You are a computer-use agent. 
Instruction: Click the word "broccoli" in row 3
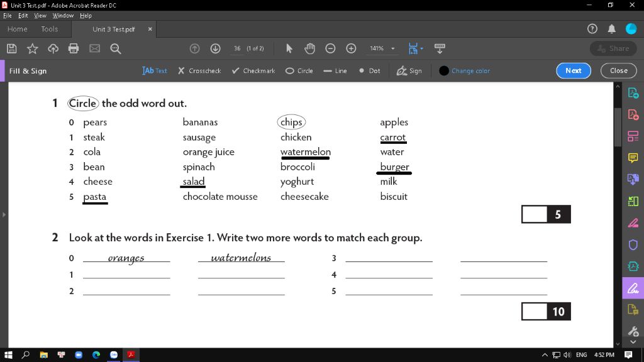pos(297,167)
